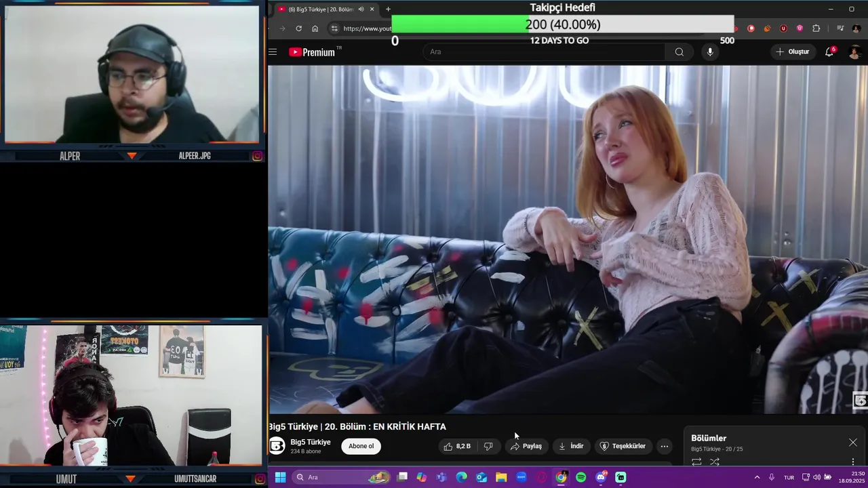
Task: Open Discord from the taskbar
Action: (x=601, y=477)
